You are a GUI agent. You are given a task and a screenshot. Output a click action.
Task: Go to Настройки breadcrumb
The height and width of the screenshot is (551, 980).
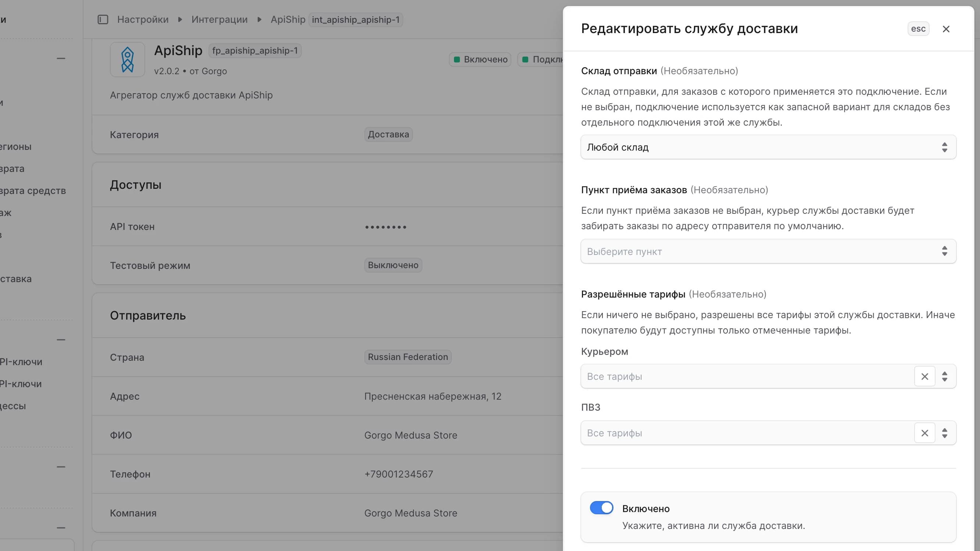pos(143,19)
